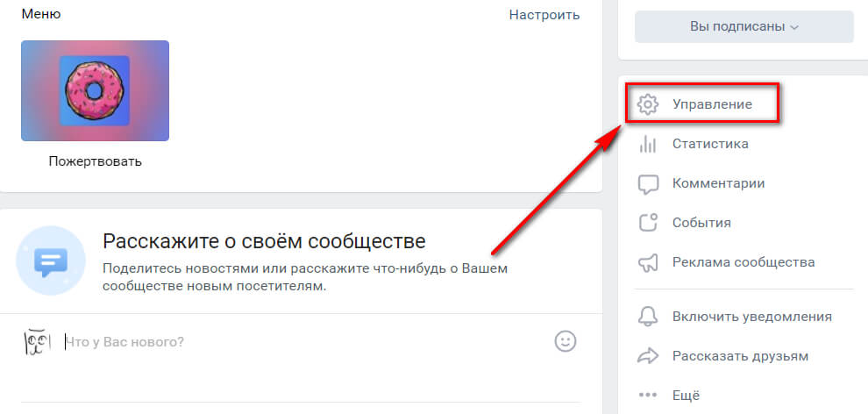The height and width of the screenshot is (414, 868).
Task: Click the Меню section title
Action: (41, 14)
